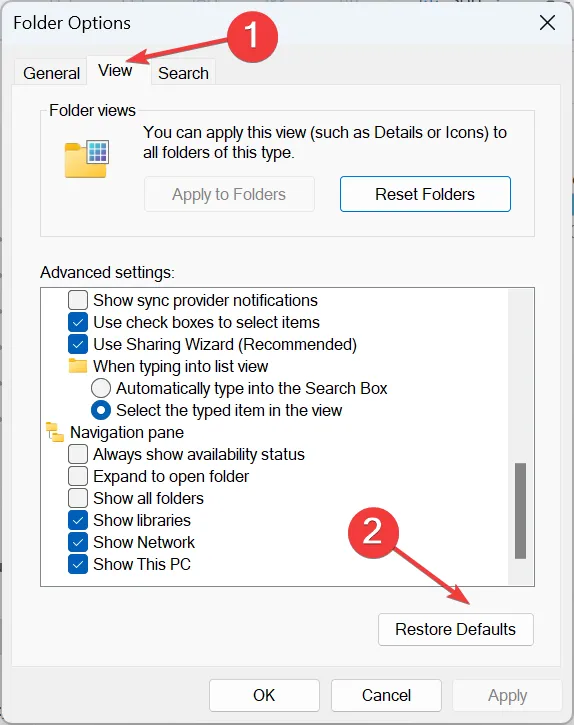This screenshot has width=574, height=725.
Task: Close the Folder Options dialog
Action: point(547,22)
